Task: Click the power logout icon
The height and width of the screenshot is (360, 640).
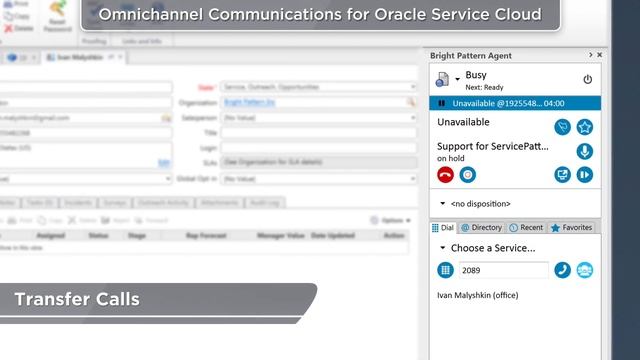Action: [587, 79]
